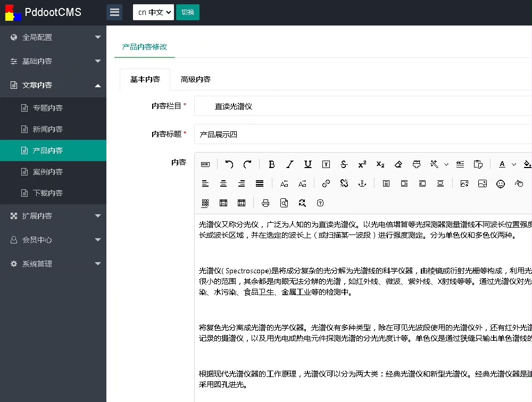Click the italic formatting icon
This screenshot has width=532, height=402.
[290, 164]
